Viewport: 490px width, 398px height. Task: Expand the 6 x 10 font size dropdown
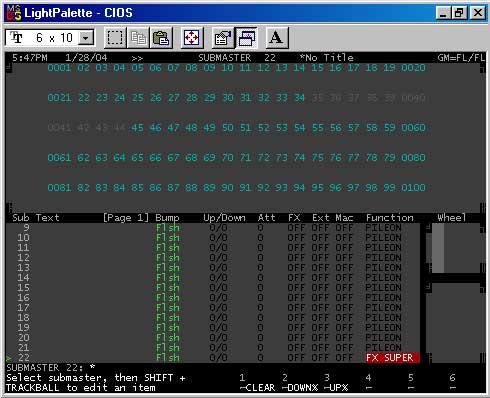coord(86,38)
